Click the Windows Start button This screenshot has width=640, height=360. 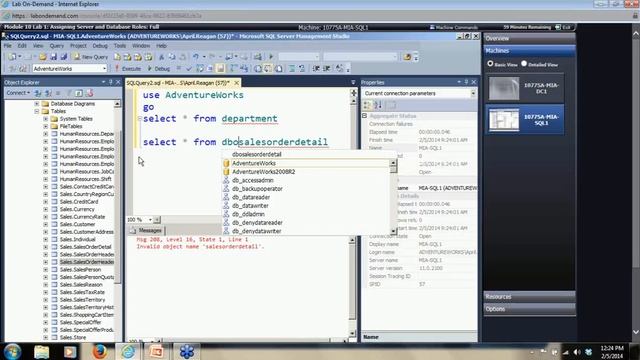tap(12, 351)
